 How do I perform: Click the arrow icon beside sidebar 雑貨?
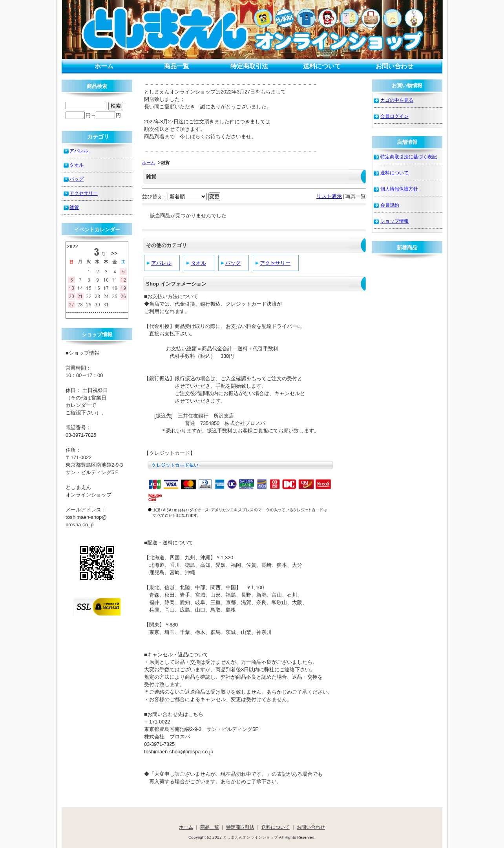coord(66,207)
